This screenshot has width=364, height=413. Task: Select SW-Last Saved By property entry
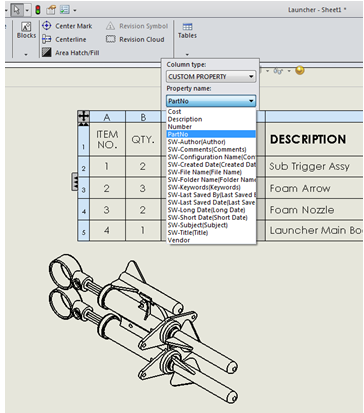(x=211, y=195)
